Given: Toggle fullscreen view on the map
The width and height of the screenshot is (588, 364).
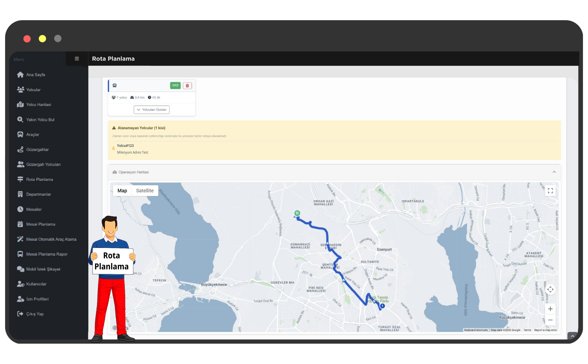Looking at the screenshot, I should [x=550, y=191].
